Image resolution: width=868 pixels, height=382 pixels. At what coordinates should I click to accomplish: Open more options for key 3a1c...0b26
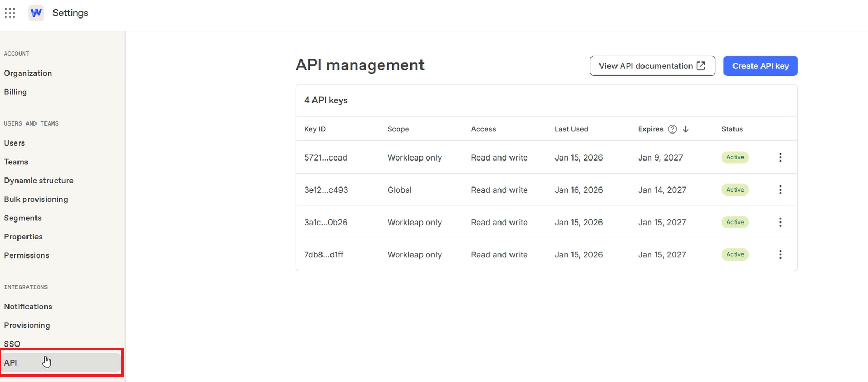click(x=780, y=222)
